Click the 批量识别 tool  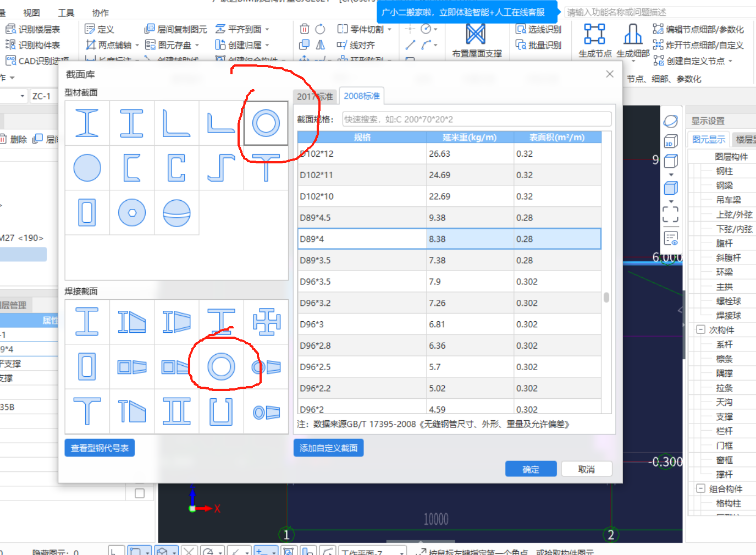click(538, 45)
